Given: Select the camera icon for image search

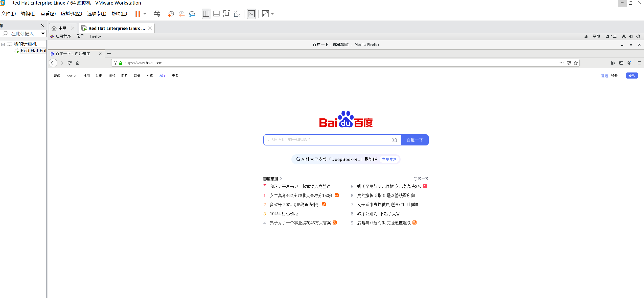Looking at the screenshot, I should pyautogui.click(x=394, y=140).
